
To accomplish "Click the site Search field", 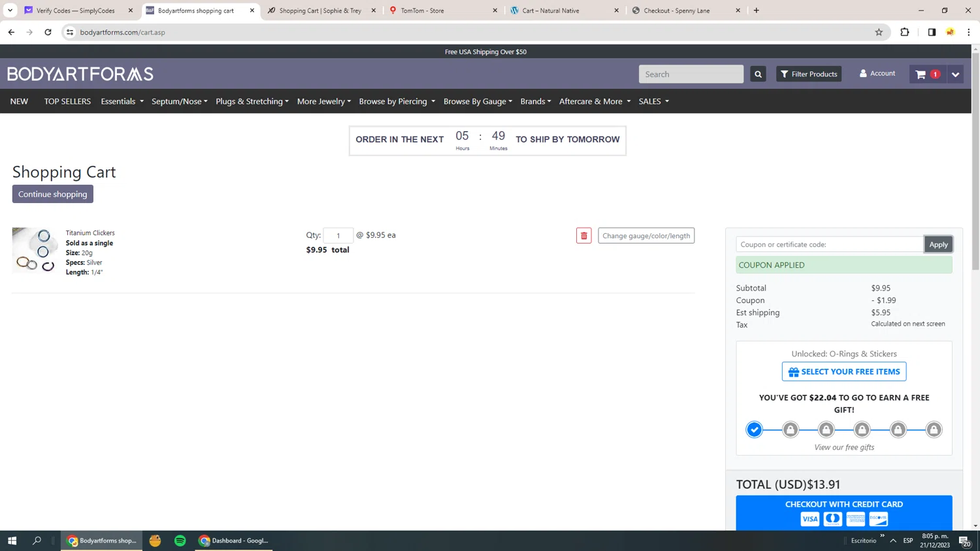I will [x=691, y=74].
